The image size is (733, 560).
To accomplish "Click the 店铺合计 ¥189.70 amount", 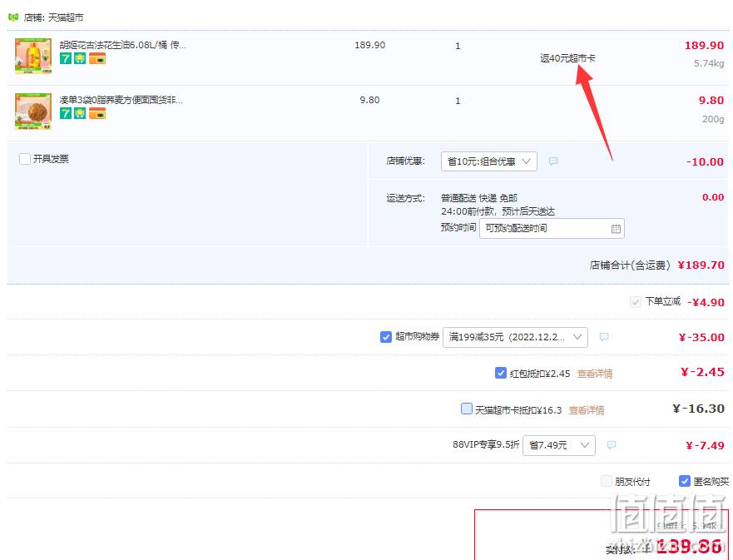I will pos(701,265).
